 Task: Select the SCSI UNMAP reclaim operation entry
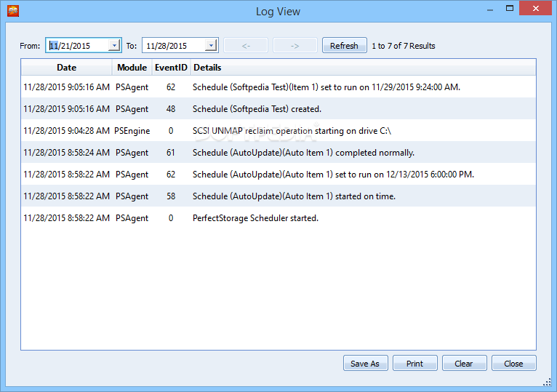coord(278,130)
